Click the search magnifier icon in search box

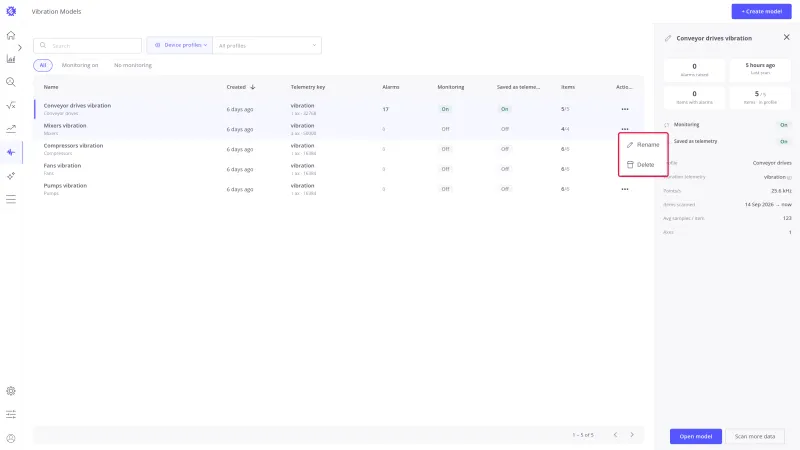point(43,45)
